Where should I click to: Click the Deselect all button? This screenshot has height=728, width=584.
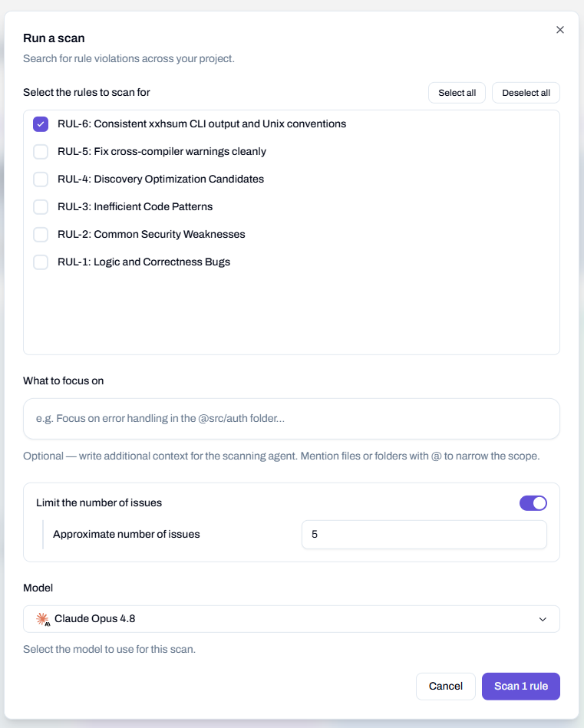tap(526, 93)
